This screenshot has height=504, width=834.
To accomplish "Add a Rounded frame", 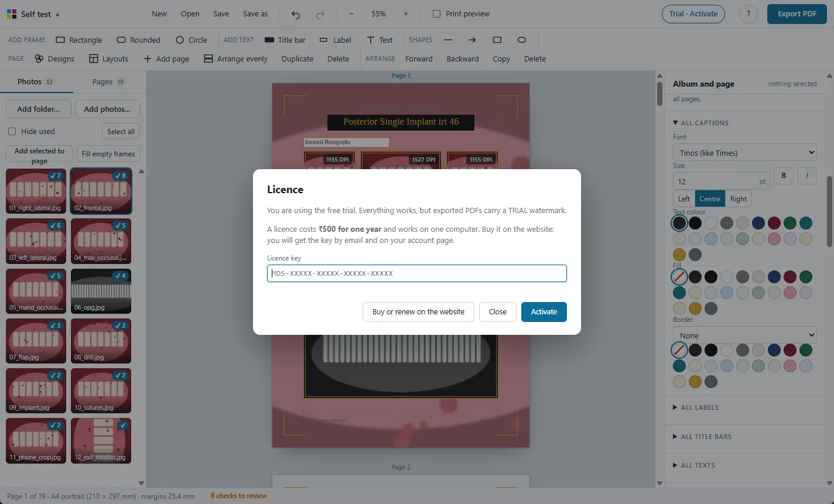I will (138, 40).
